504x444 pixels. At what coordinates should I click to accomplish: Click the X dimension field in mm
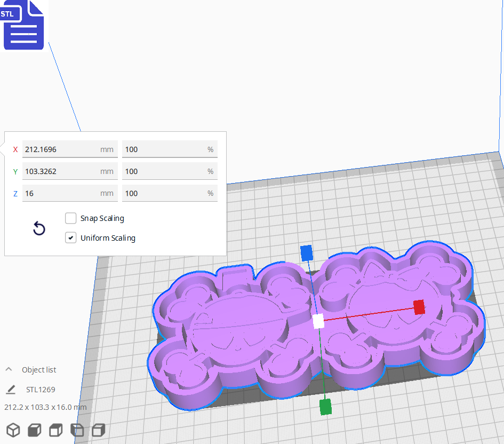click(x=61, y=149)
